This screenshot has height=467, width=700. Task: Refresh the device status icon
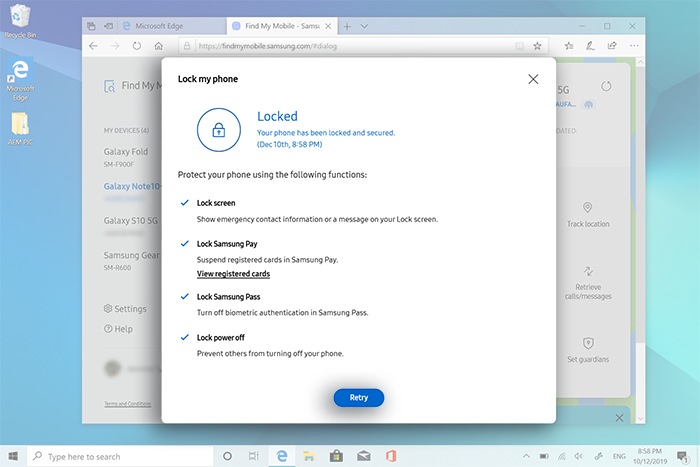pos(606,86)
